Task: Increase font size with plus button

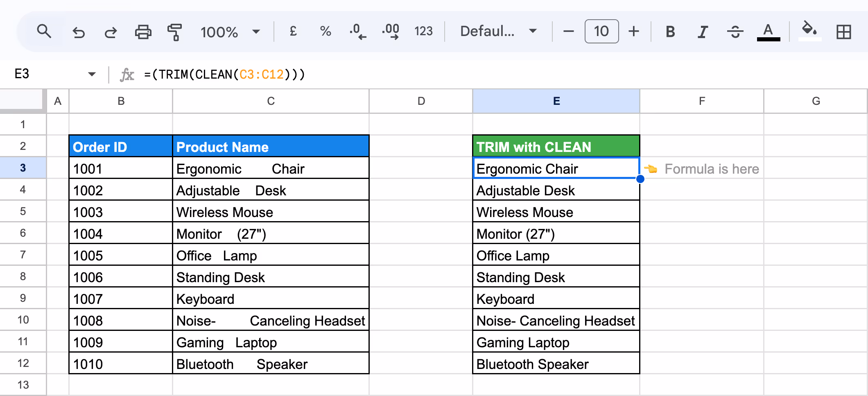Action: point(634,31)
